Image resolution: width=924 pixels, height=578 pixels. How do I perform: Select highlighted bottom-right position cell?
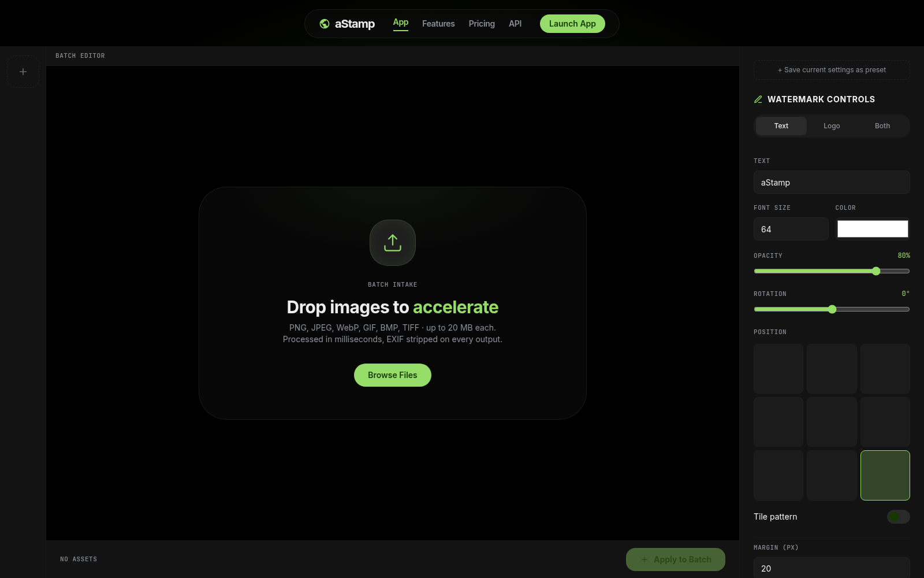(885, 475)
